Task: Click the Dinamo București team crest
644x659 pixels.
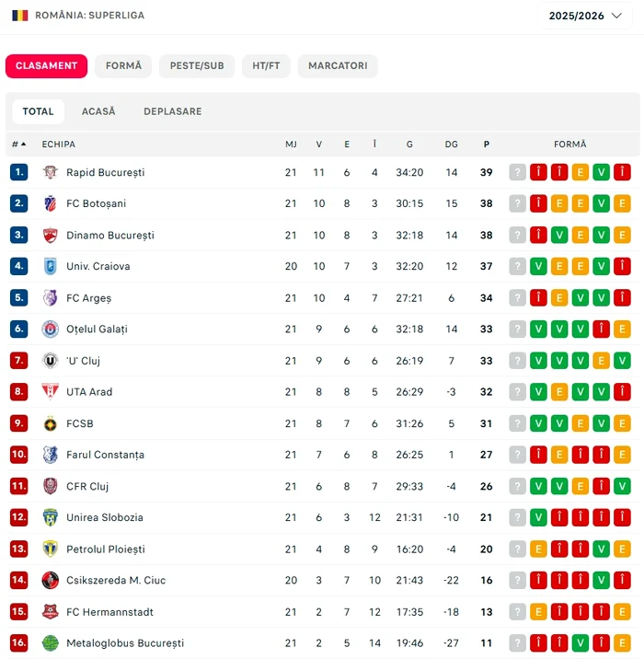Action: tap(51, 235)
